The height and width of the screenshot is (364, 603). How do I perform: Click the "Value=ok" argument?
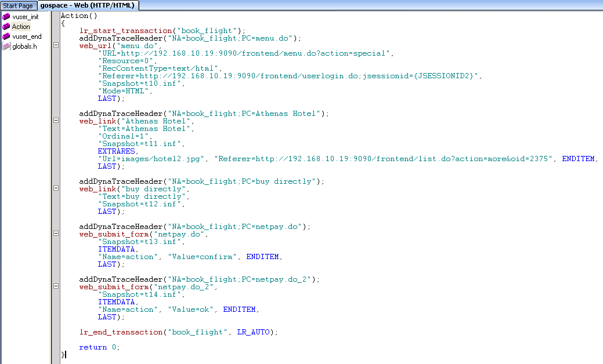[191, 310]
